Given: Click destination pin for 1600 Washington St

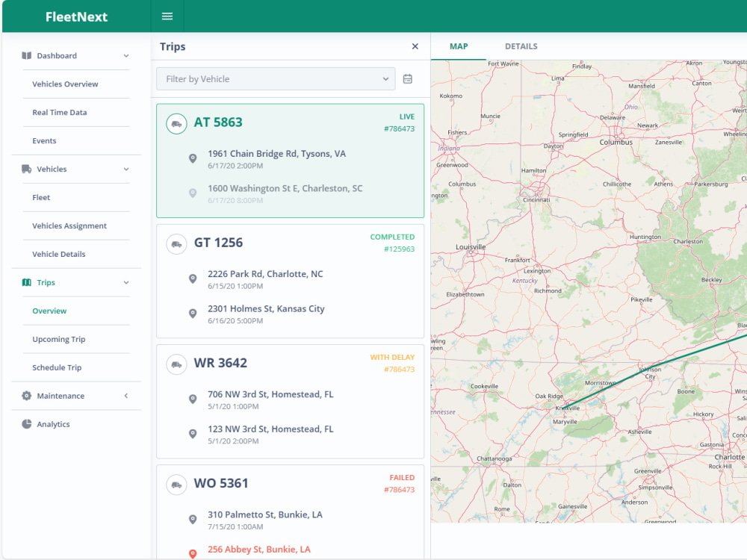Looking at the screenshot, I should click(x=193, y=193).
